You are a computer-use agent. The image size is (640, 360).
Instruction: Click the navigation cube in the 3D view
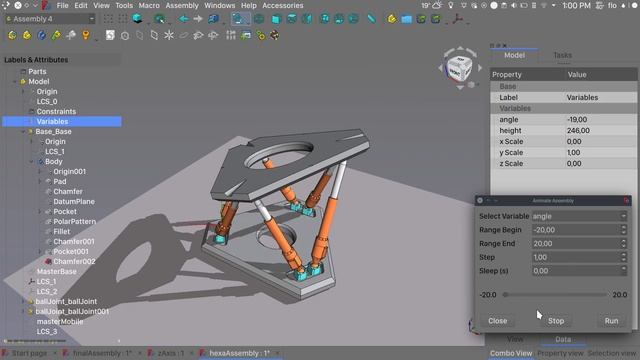(460, 69)
